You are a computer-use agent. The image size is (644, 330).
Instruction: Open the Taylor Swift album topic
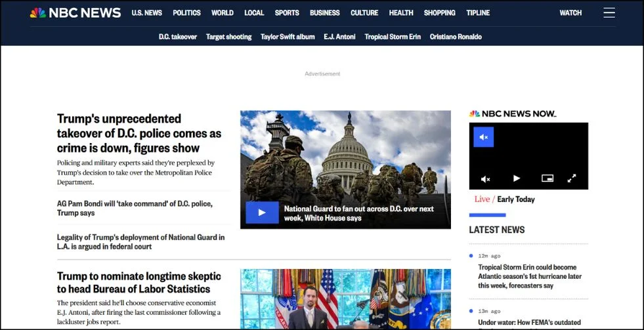pos(288,37)
